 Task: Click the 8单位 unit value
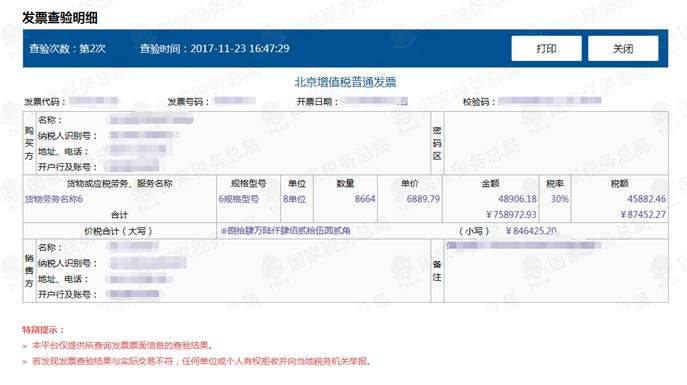coord(294,199)
